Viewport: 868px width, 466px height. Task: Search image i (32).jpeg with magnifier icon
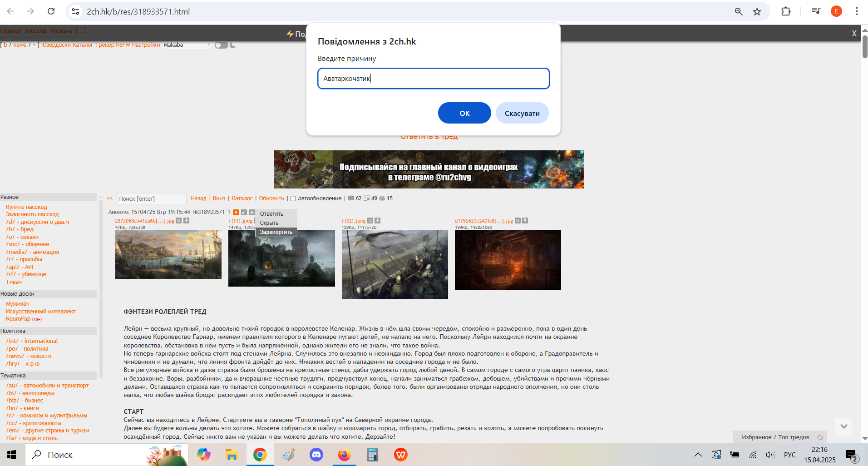pyautogui.click(x=370, y=221)
